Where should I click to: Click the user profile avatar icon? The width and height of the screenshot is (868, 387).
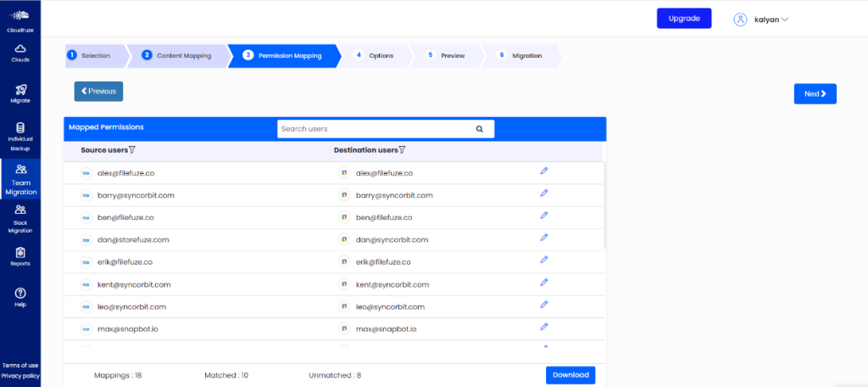click(x=740, y=20)
